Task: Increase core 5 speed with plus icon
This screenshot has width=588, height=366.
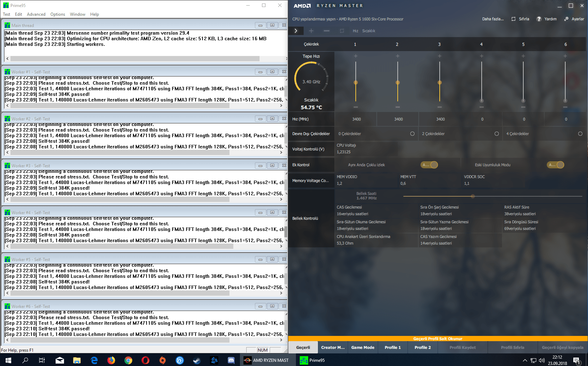Action: click(x=523, y=56)
